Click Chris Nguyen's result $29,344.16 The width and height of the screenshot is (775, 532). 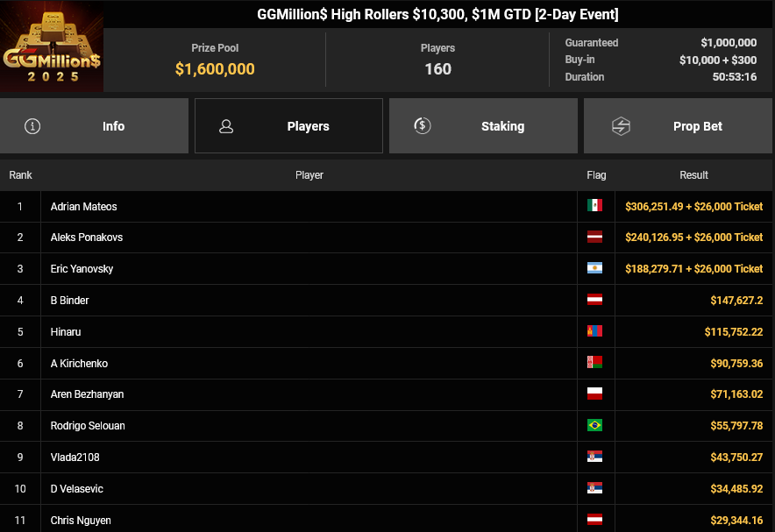(736, 521)
